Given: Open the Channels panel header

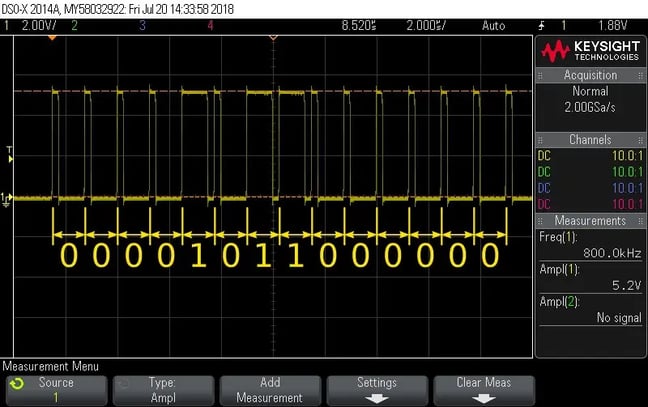Looking at the screenshot, I should pos(591,140).
